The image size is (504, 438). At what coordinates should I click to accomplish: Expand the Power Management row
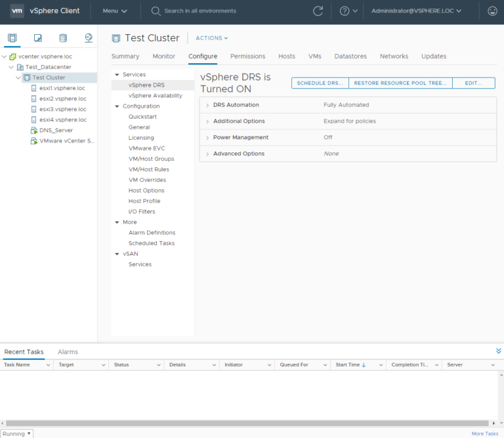(207, 138)
